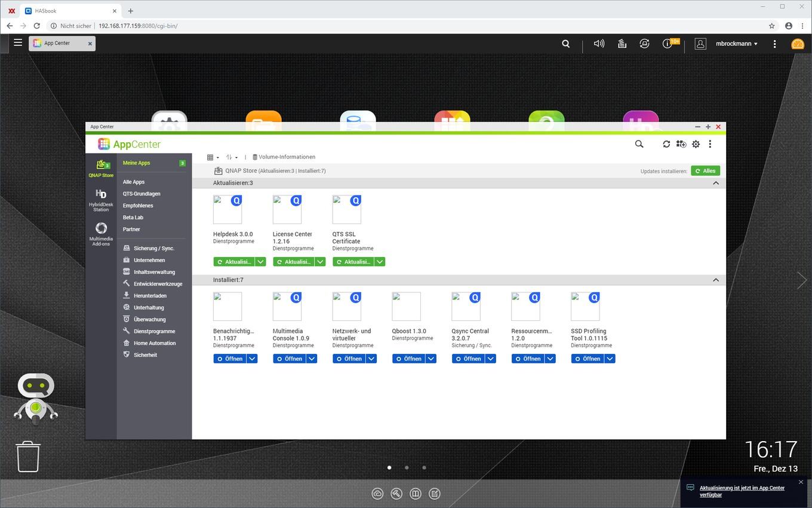This screenshot has height=508, width=812.
Task: Go to next desktop page arrow
Action: pos(802,280)
